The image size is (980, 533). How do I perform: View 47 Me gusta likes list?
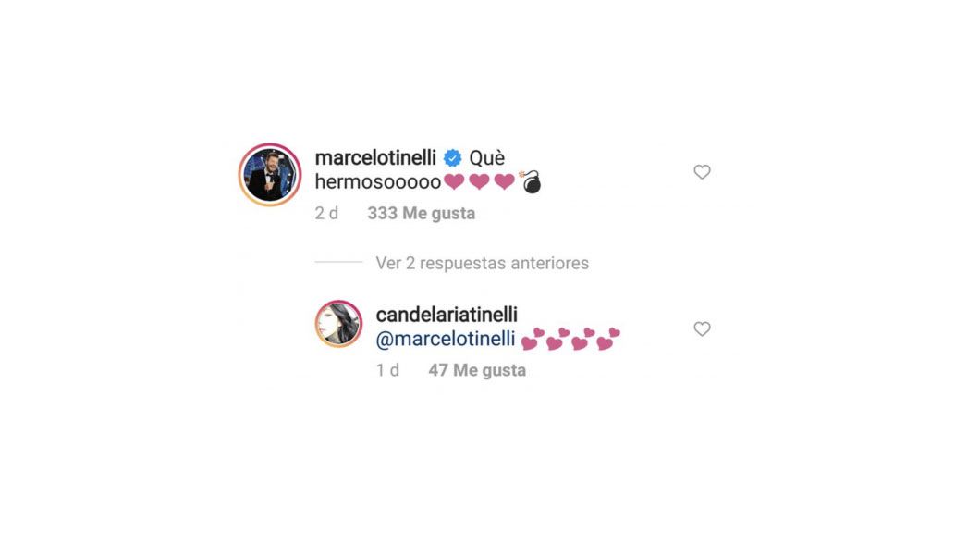pyautogui.click(x=477, y=370)
